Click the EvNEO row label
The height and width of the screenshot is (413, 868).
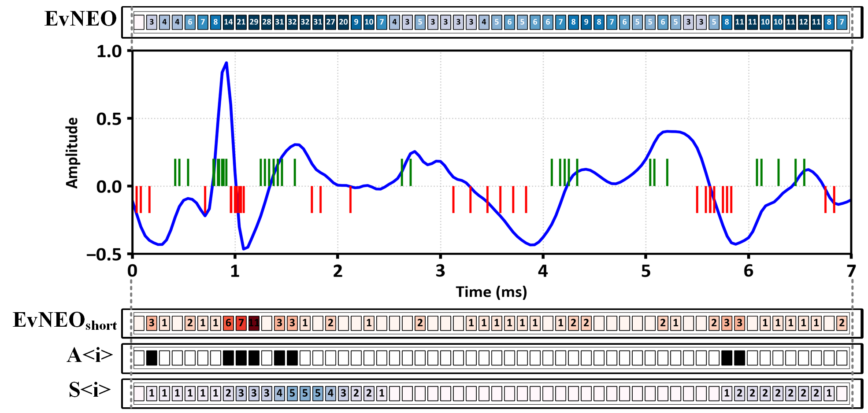[x=81, y=19]
